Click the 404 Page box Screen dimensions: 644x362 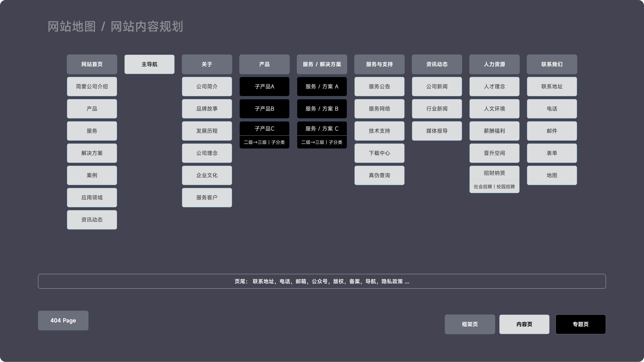(63, 320)
